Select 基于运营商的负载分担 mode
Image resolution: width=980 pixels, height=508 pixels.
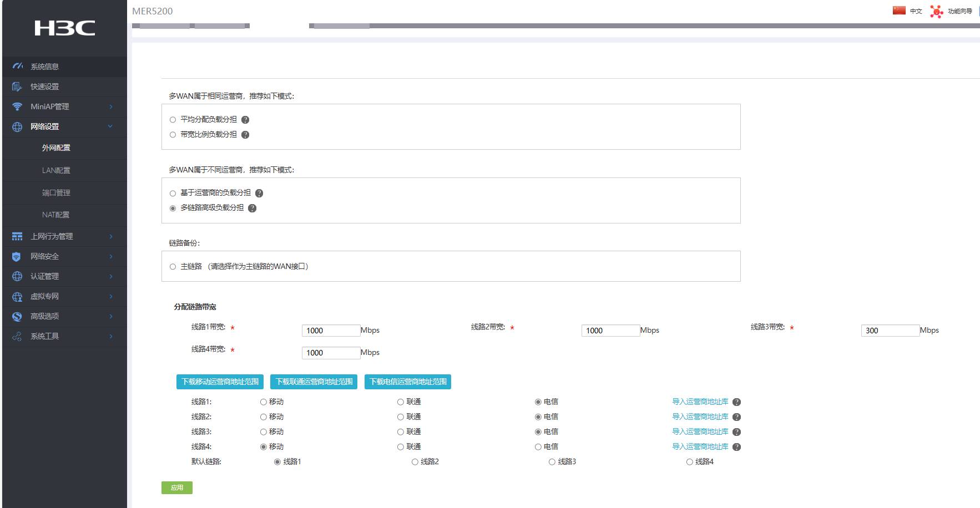(173, 194)
